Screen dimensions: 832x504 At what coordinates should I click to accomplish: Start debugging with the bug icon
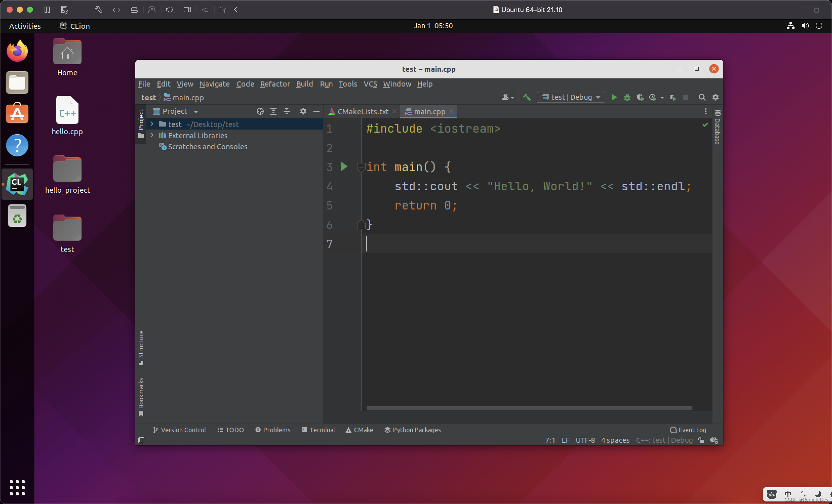627,97
